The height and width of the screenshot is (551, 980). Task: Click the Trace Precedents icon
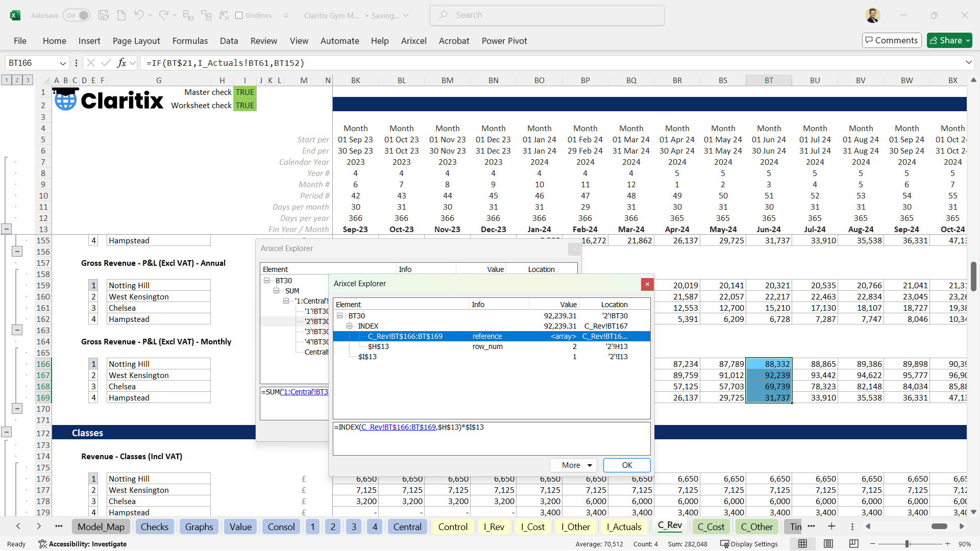188,15
